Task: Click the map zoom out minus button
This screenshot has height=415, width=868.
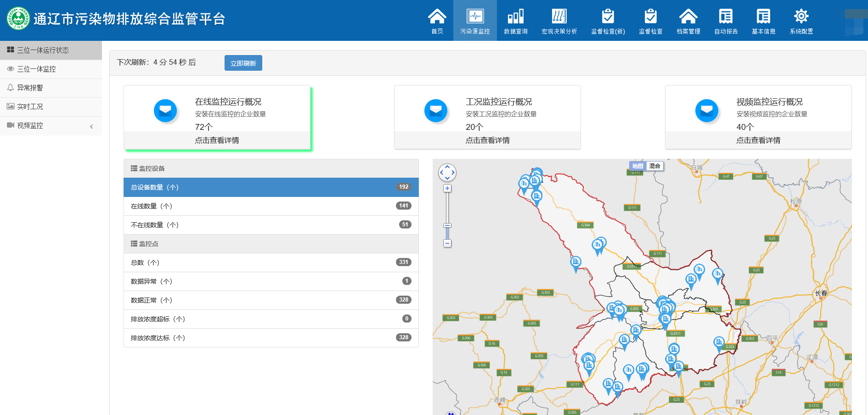Action: click(x=447, y=243)
